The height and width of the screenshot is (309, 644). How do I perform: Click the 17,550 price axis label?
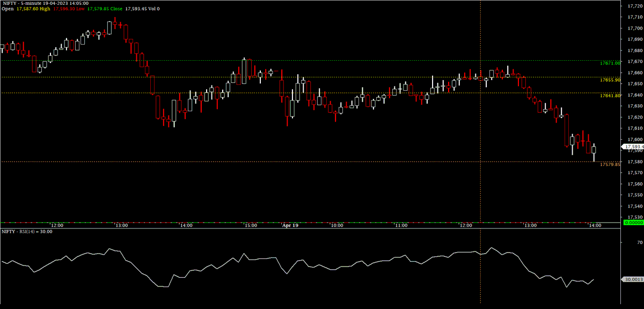[x=634, y=195]
